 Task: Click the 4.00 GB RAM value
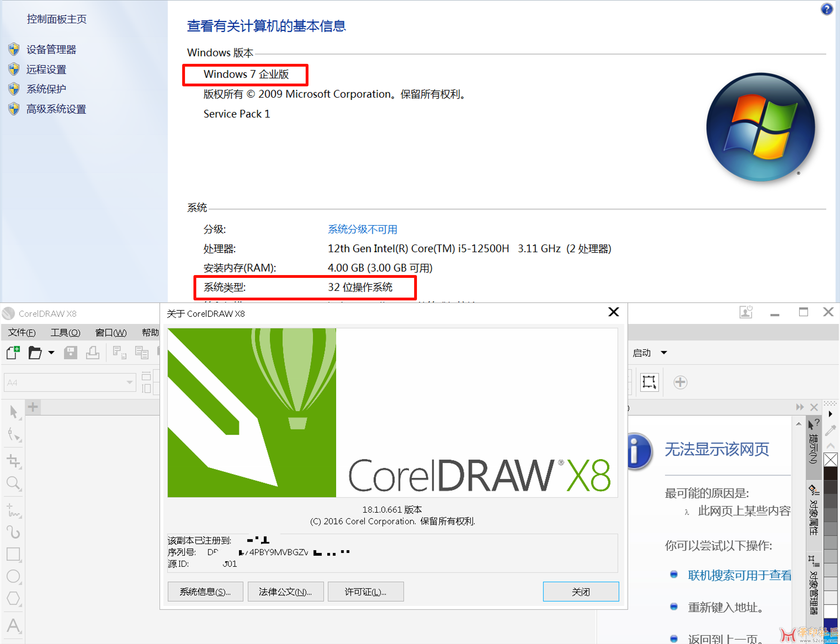pyautogui.click(x=380, y=268)
